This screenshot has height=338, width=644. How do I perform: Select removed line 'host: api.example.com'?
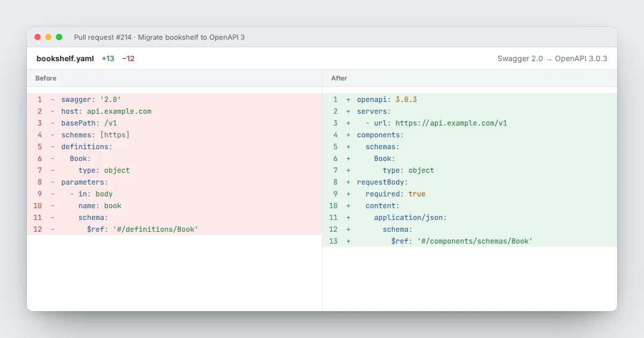[174, 112]
